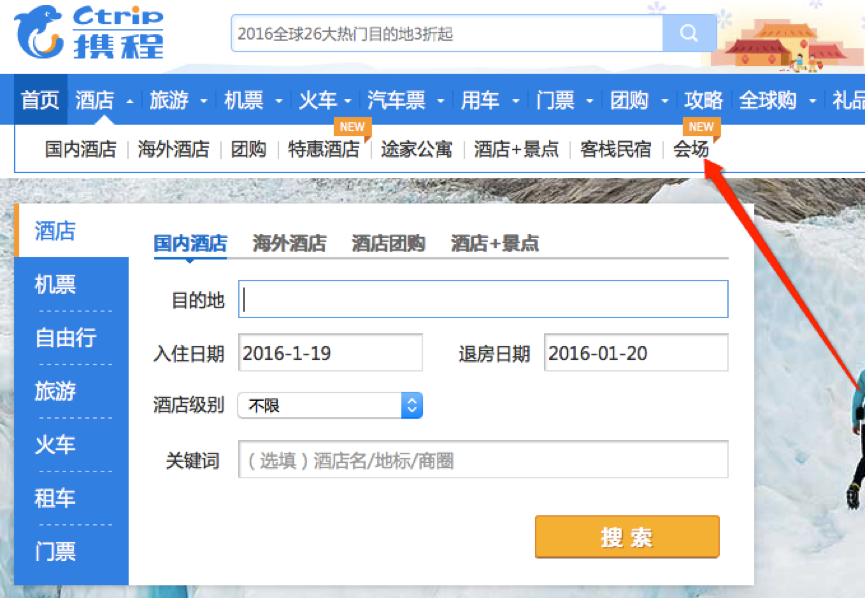Open the 门票 main navigation item
The image size is (865, 598).
click(555, 100)
